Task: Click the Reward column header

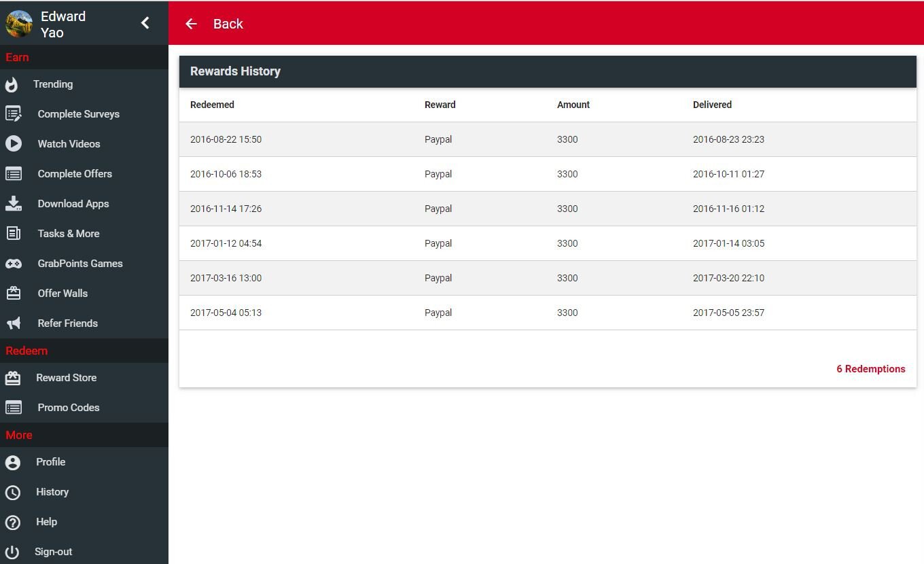Action: pos(440,105)
